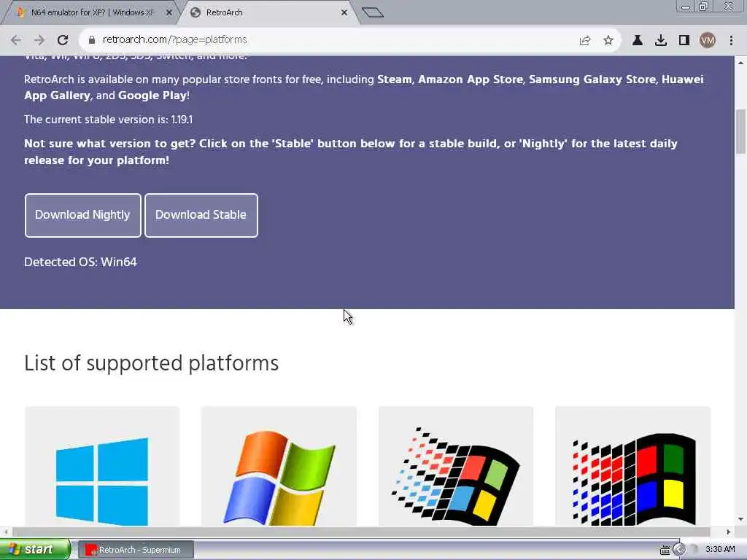View site info via lock icon

coord(92,40)
